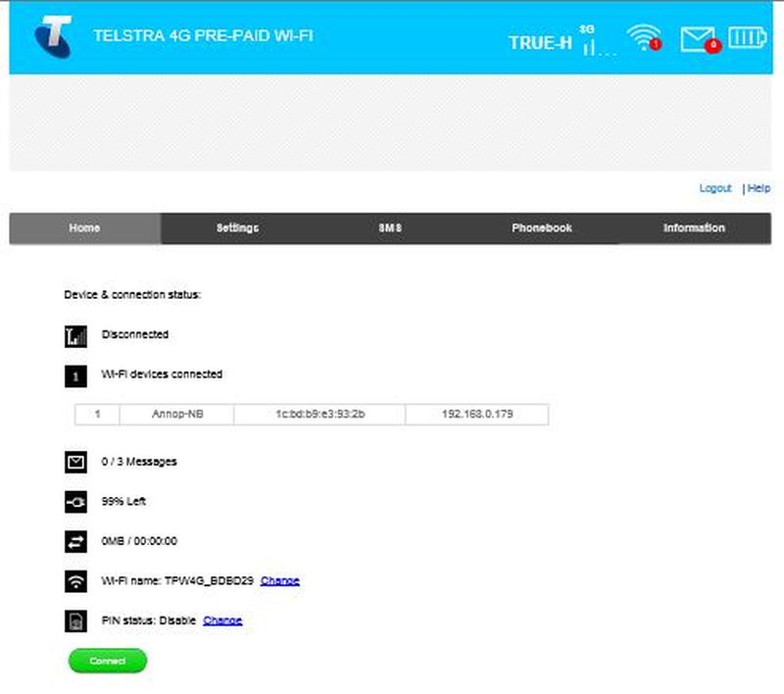
Task: Open the envelope messages icon in header
Action: click(x=700, y=39)
